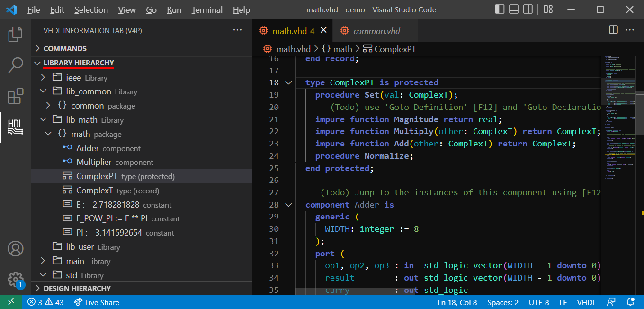The height and width of the screenshot is (309, 644).
Task: Open the File menu
Action: point(34,9)
